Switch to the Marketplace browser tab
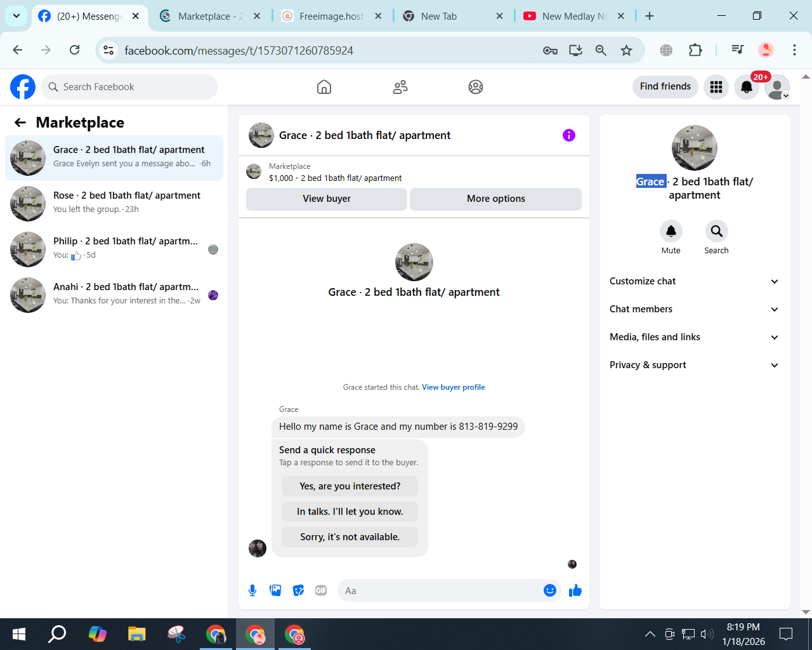The width and height of the screenshot is (812, 650). [211, 17]
